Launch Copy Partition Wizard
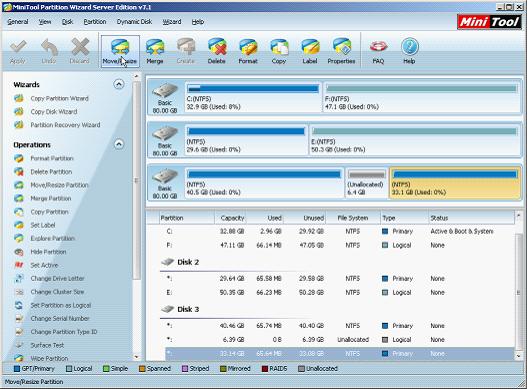This screenshot has height=389, width=527. click(x=59, y=99)
